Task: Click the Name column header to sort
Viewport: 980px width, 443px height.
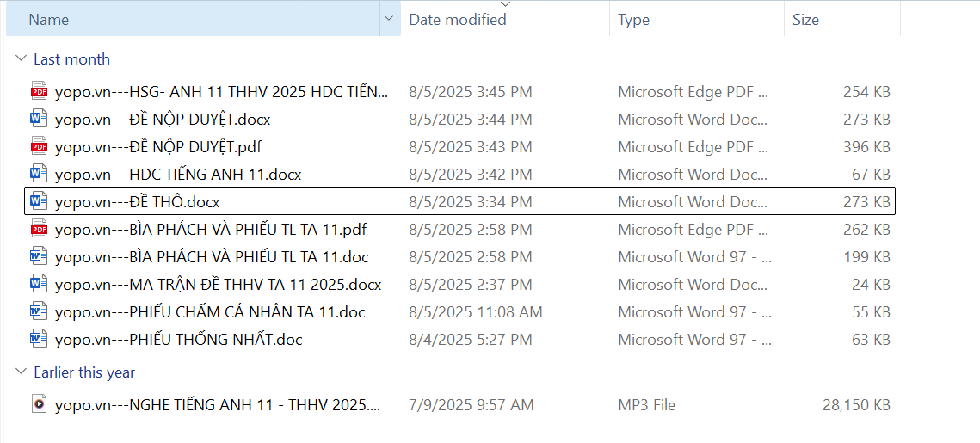Action: click(x=49, y=19)
